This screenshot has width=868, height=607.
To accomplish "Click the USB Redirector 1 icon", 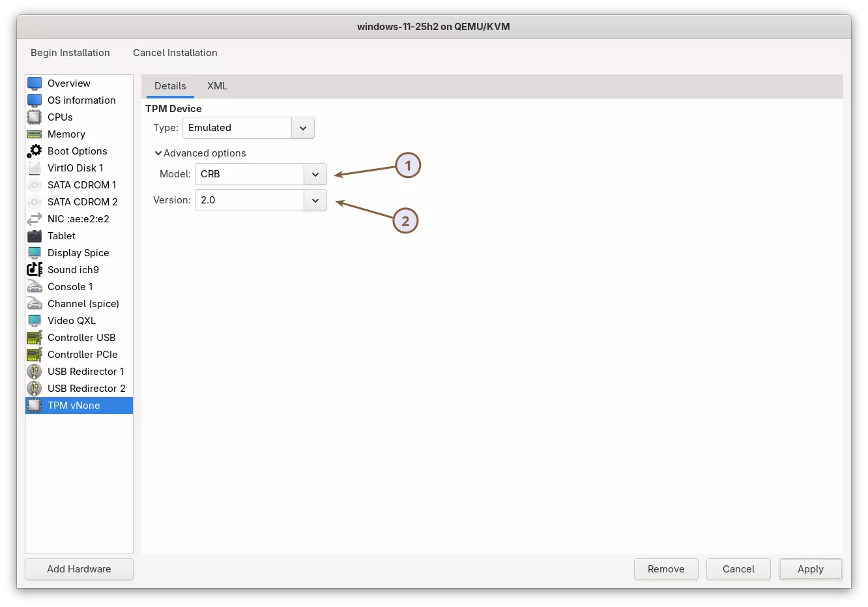I will (35, 372).
